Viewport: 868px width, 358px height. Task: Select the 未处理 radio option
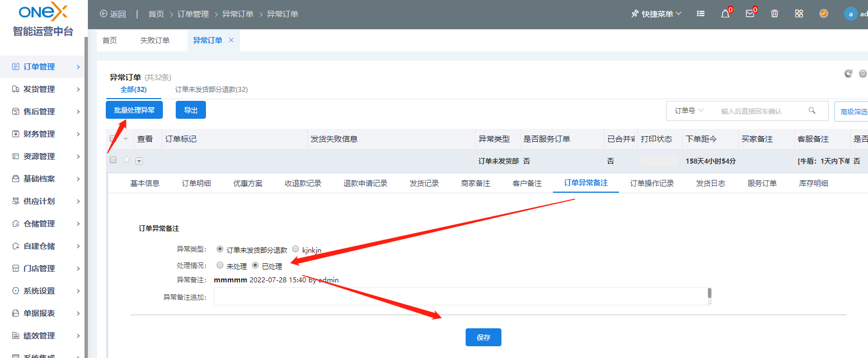[219, 265]
